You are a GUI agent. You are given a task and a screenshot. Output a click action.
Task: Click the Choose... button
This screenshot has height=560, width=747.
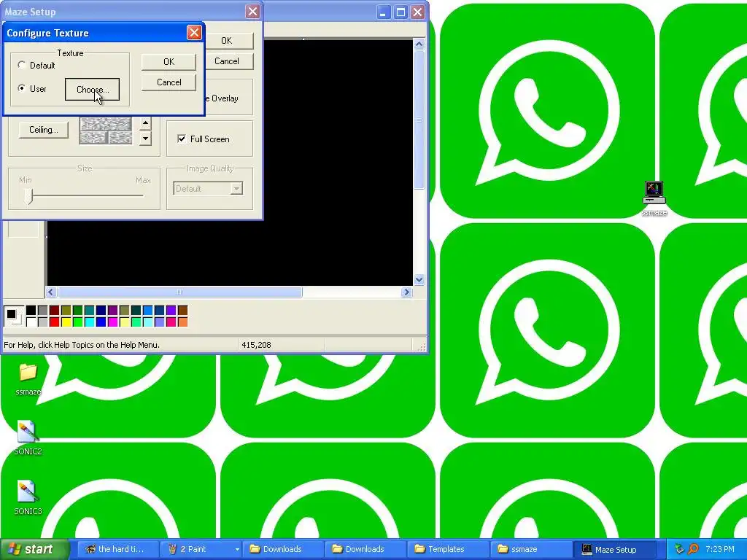[93, 90]
